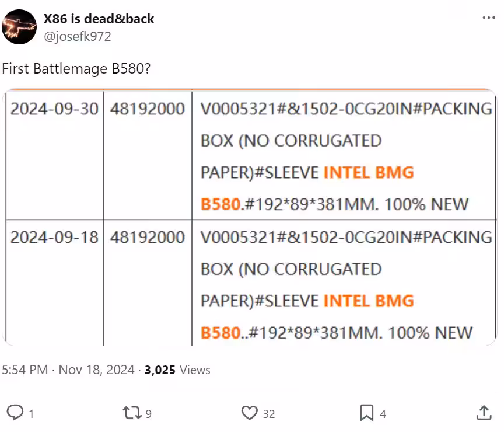Open the X86 is dead&back profile name

point(99,19)
